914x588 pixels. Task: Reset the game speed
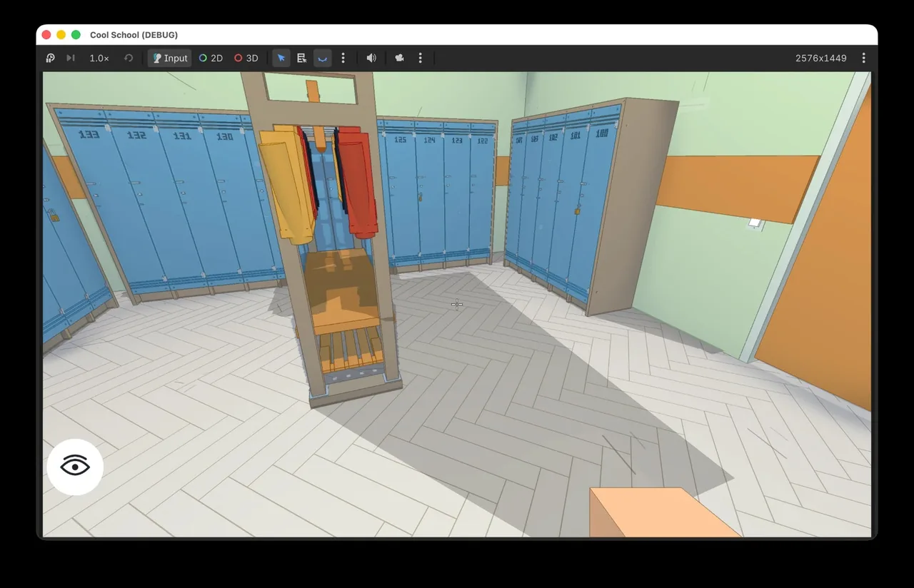[129, 58]
